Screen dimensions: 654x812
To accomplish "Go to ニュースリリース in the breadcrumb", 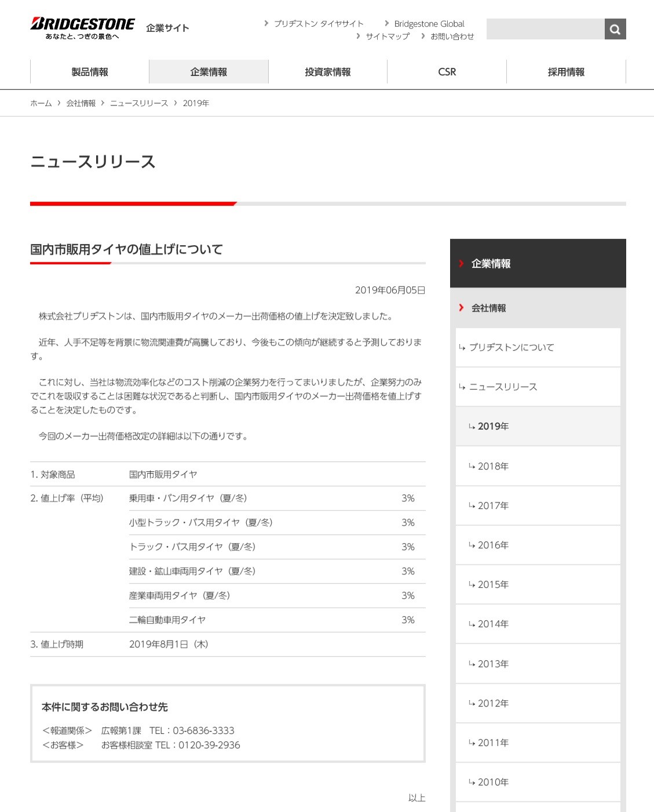I will coord(139,103).
